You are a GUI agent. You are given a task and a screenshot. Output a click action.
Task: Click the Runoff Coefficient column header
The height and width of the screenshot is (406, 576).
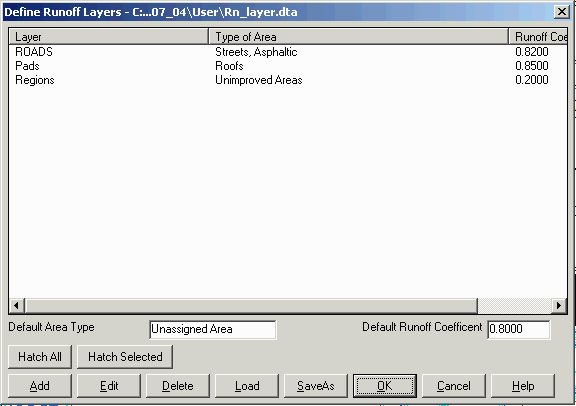pos(538,37)
